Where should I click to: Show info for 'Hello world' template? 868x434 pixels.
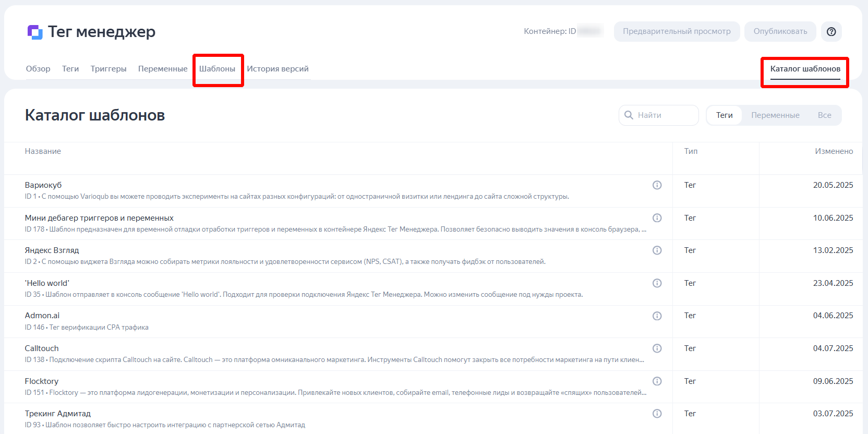657,283
